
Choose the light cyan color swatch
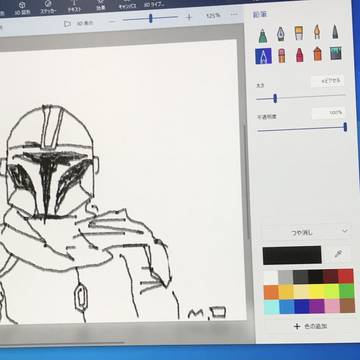272,307
